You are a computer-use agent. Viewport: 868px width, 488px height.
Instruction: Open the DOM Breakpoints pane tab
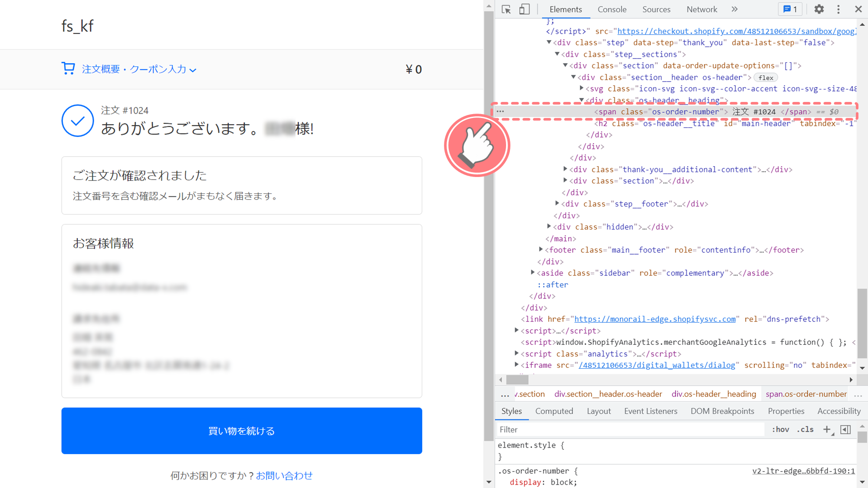click(x=723, y=411)
